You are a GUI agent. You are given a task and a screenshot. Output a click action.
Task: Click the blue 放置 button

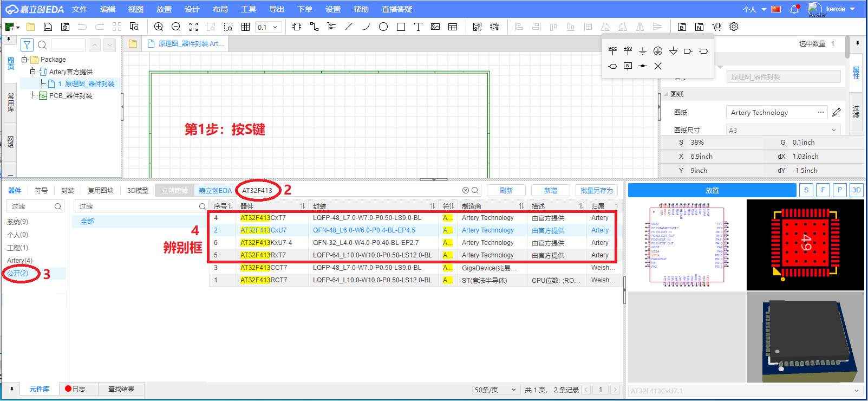coord(712,190)
